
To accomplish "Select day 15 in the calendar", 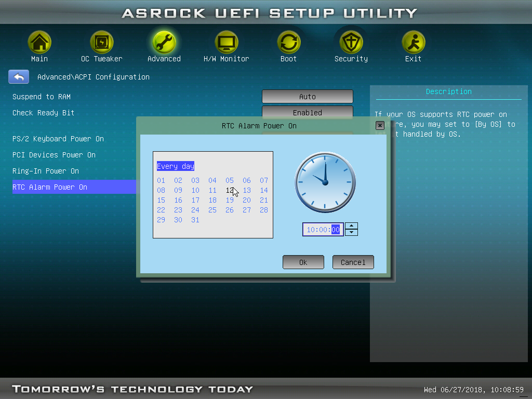I will [x=161, y=200].
